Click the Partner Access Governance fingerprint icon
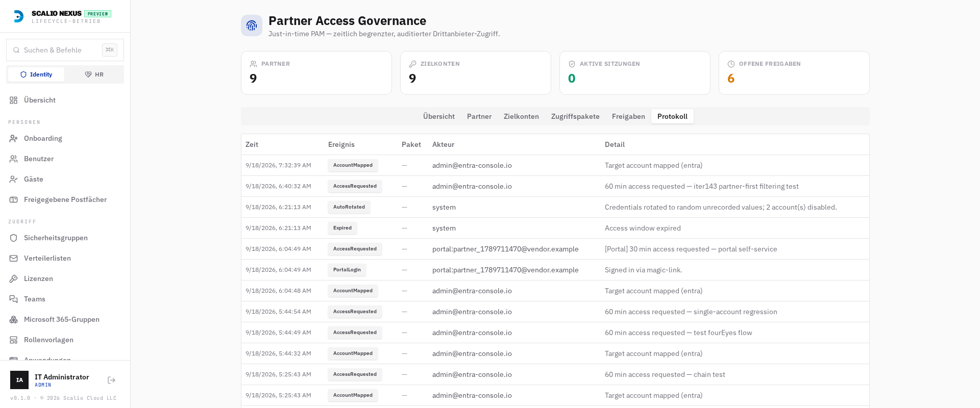Screen dimensions: 980x408 (x=252, y=25)
